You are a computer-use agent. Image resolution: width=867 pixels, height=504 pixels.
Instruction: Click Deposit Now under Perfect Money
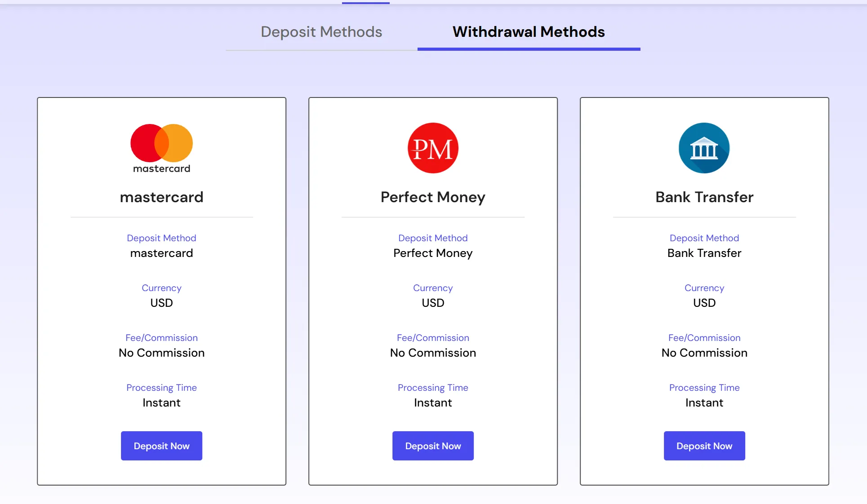433,446
